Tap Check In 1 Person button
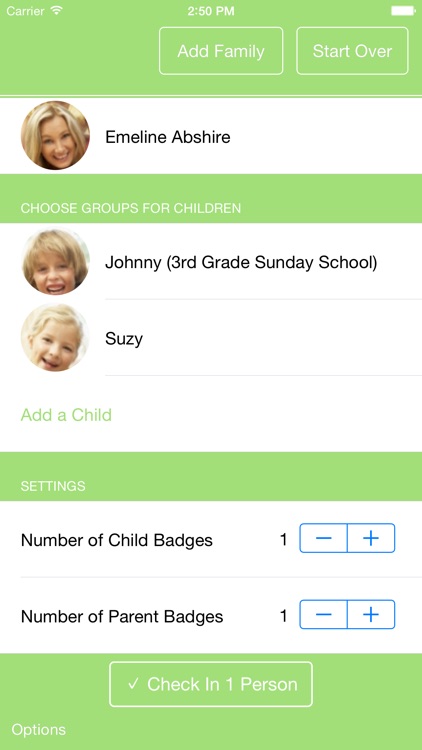The height and width of the screenshot is (750, 422). click(x=211, y=684)
